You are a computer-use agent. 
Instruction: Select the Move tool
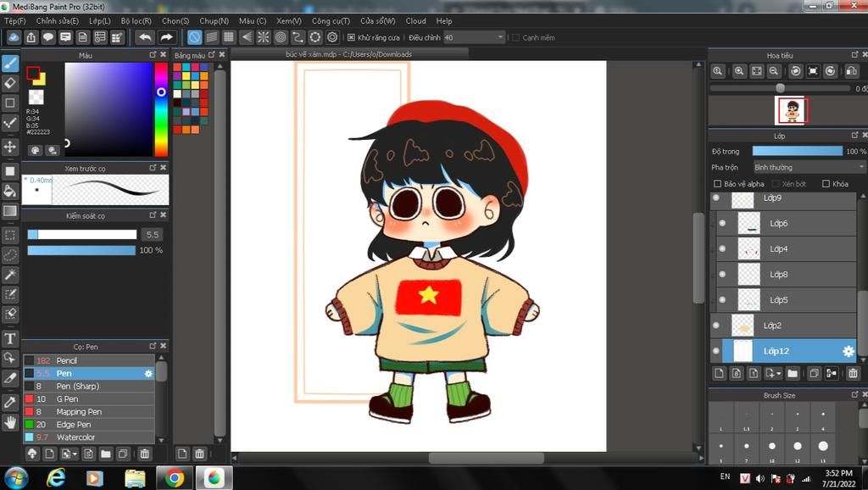pyautogui.click(x=10, y=147)
